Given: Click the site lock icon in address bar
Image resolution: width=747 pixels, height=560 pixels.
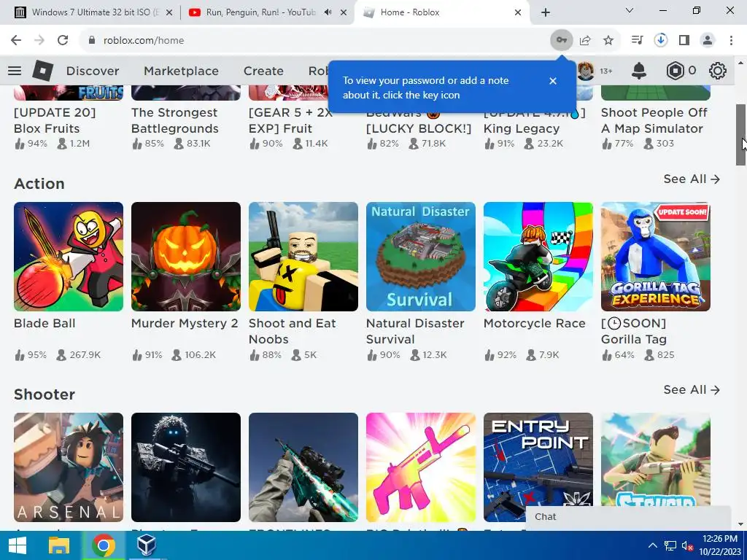Looking at the screenshot, I should point(92,41).
